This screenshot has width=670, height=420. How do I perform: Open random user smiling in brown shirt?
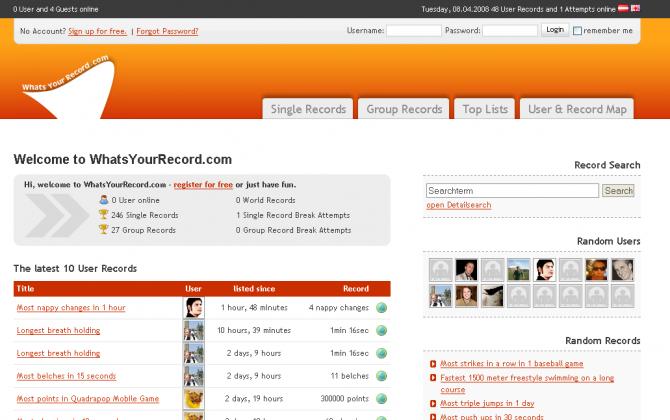(x=466, y=296)
